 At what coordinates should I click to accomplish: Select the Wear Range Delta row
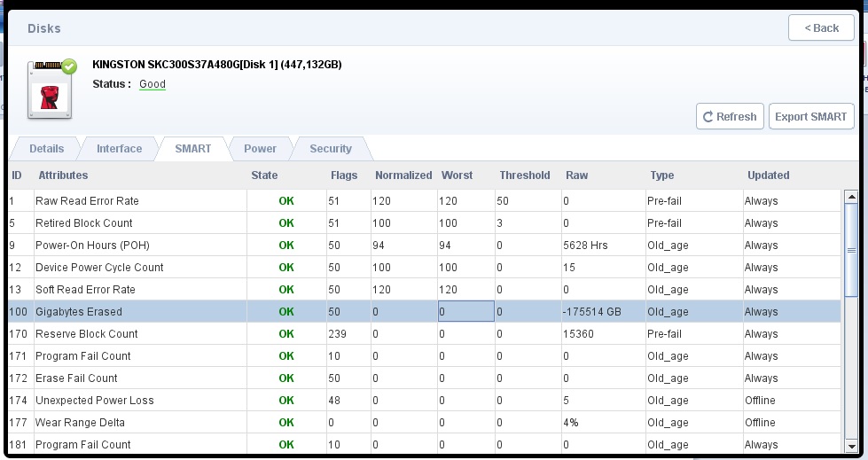425,423
